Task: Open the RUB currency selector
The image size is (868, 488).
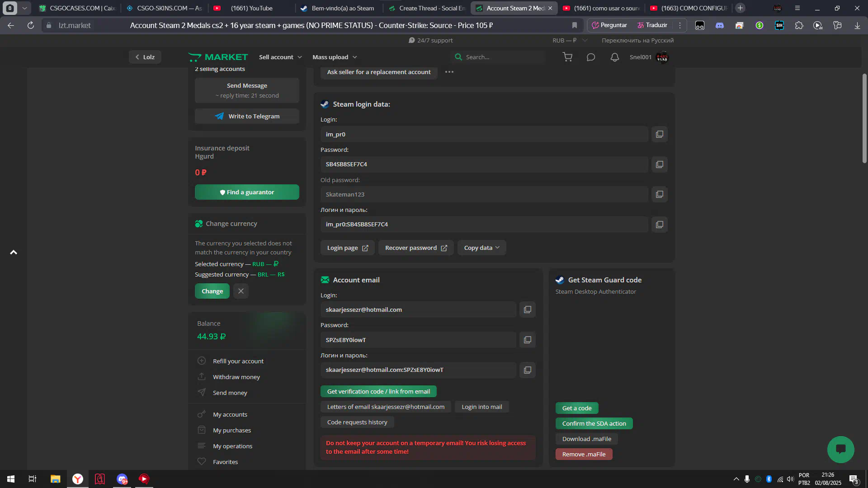Action: (x=570, y=40)
